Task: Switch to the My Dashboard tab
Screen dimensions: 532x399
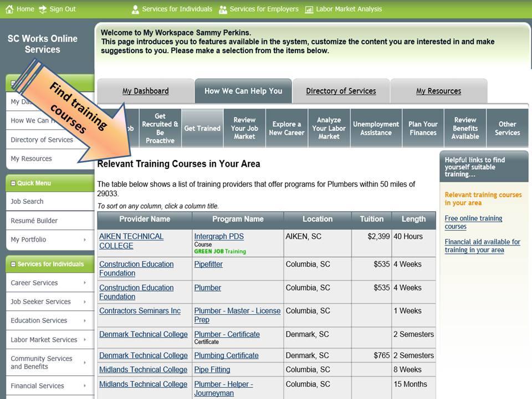Action: (146, 91)
